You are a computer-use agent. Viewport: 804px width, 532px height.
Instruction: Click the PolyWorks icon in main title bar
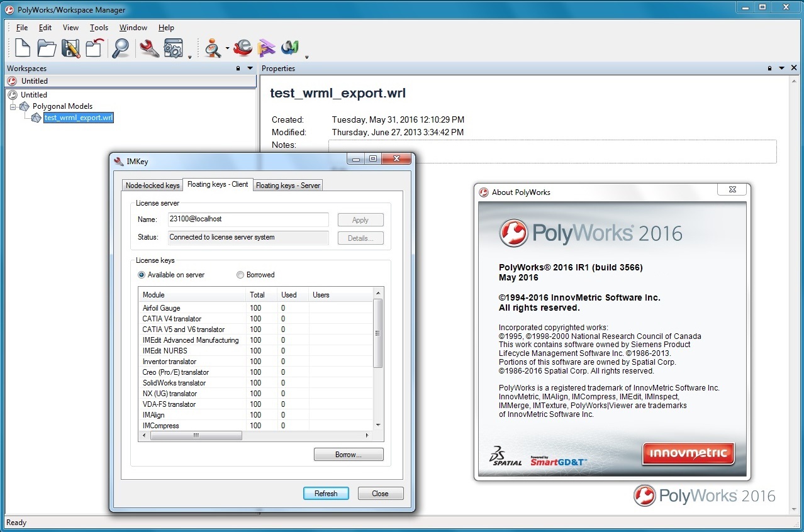[x=9, y=9]
